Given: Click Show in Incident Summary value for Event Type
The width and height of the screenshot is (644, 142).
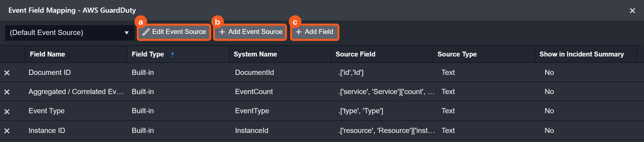Looking at the screenshot, I should (549, 111).
